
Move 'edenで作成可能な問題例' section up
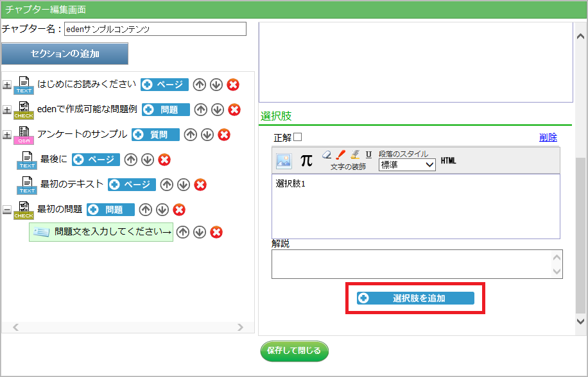coord(201,110)
